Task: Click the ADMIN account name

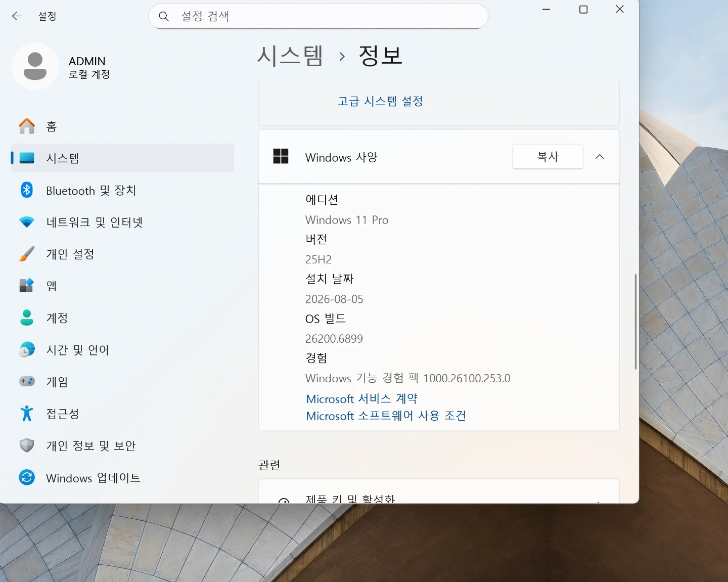Action: (87, 61)
